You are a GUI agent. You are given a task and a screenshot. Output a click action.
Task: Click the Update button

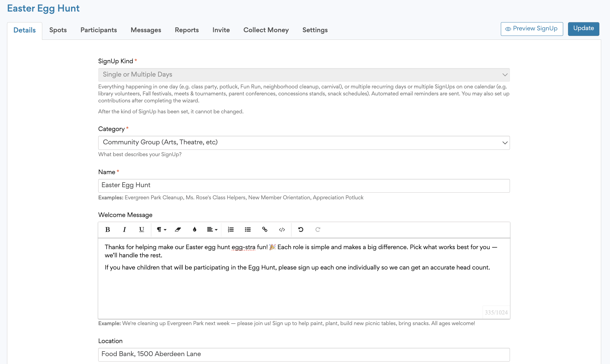click(x=583, y=28)
